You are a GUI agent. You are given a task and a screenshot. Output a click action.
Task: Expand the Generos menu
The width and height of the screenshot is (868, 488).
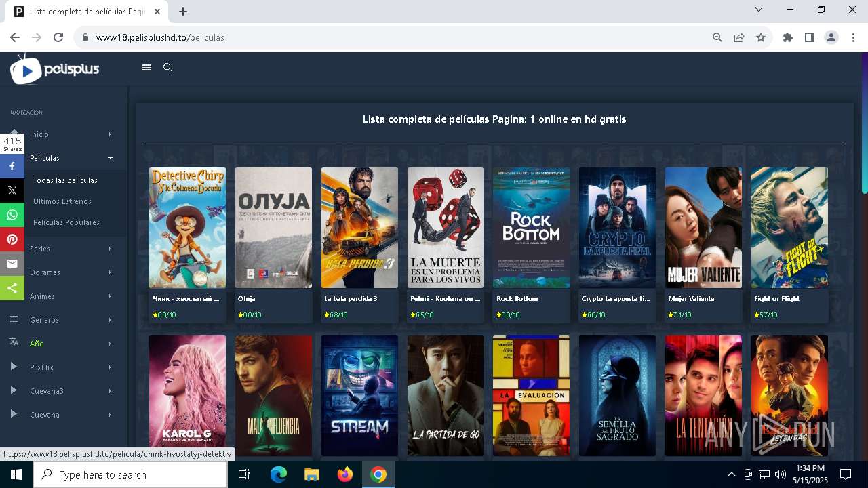pyautogui.click(x=64, y=320)
